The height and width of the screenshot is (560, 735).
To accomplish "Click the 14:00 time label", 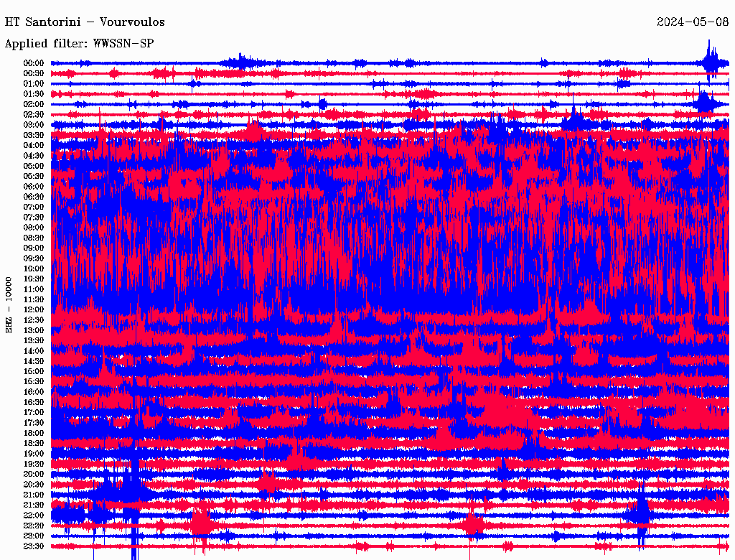I will pyautogui.click(x=34, y=351).
